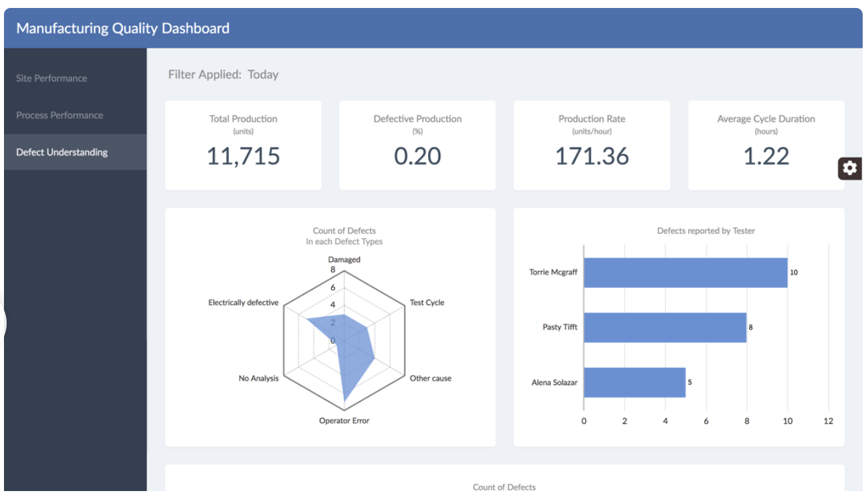Select the Defect Understanding sidebar item
Image resolution: width=868 pixels, height=503 pixels.
(62, 153)
